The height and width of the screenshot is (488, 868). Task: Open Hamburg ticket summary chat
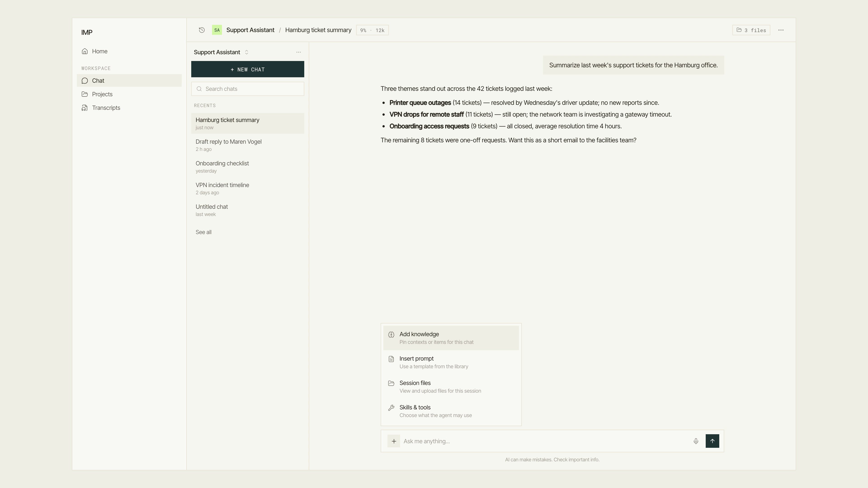(x=248, y=123)
